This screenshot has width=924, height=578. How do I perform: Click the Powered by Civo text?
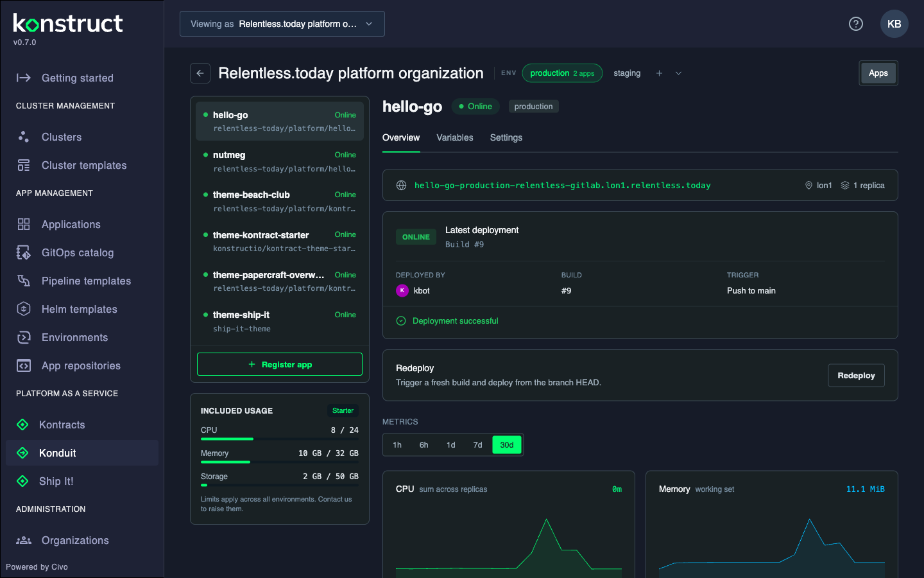point(37,567)
